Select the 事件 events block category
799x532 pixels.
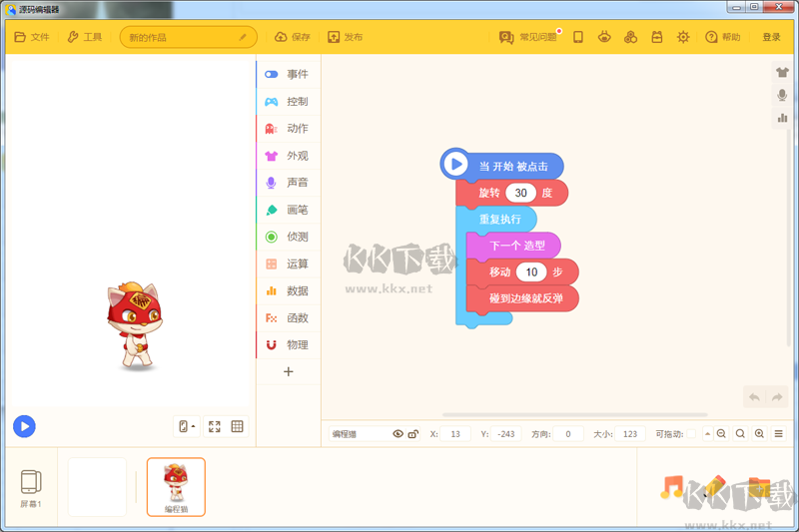tap(289, 74)
